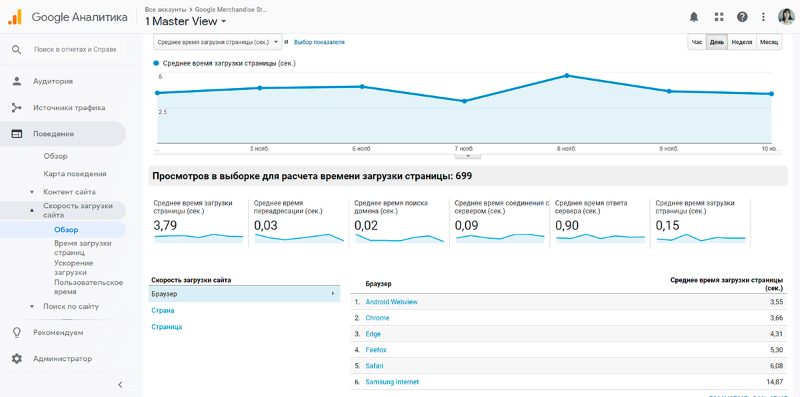
Task: Open the Источники трафика menu
Action: click(69, 108)
